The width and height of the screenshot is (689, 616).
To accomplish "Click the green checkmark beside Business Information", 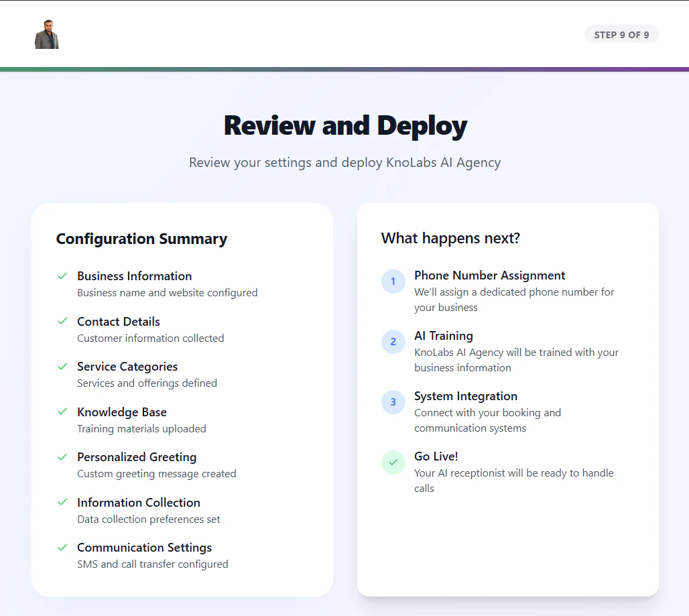I will pyautogui.click(x=62, y=275).
